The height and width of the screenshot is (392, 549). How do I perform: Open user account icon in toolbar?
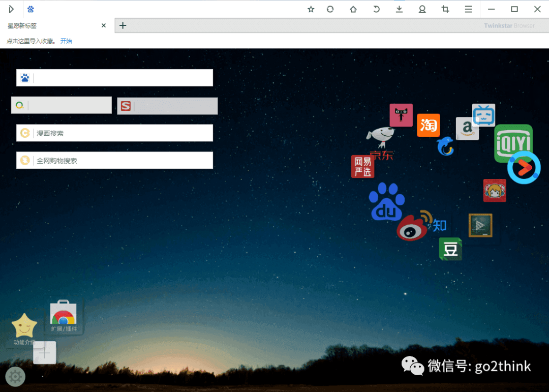coord(422,9)
